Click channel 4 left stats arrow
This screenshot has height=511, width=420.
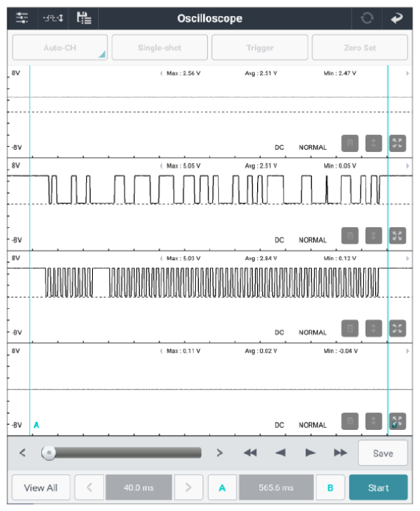(x=161, y=351)
